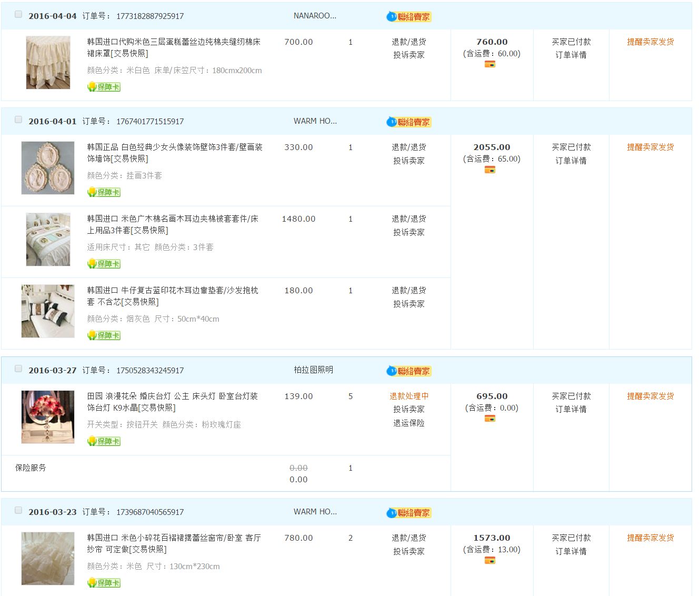
Task: Click the payment card icon under 2055.00
Action: [x=490, y=170]
